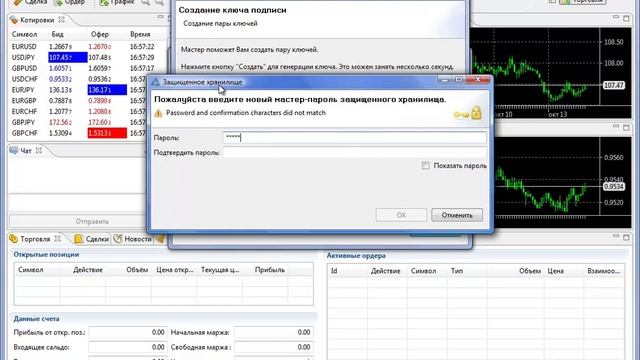640x360 pixels.
Task: Click the USDJPY bid price 107.45
Action: tap(68, 58)
